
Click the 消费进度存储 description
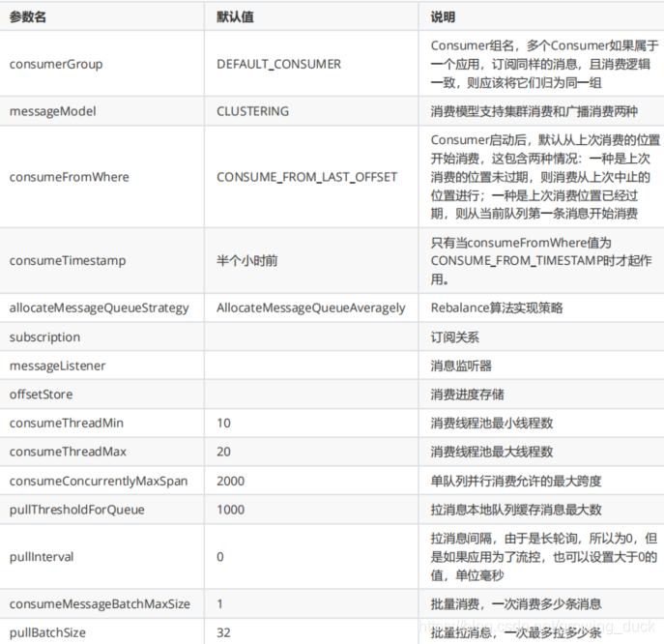[x=467, y=395]
